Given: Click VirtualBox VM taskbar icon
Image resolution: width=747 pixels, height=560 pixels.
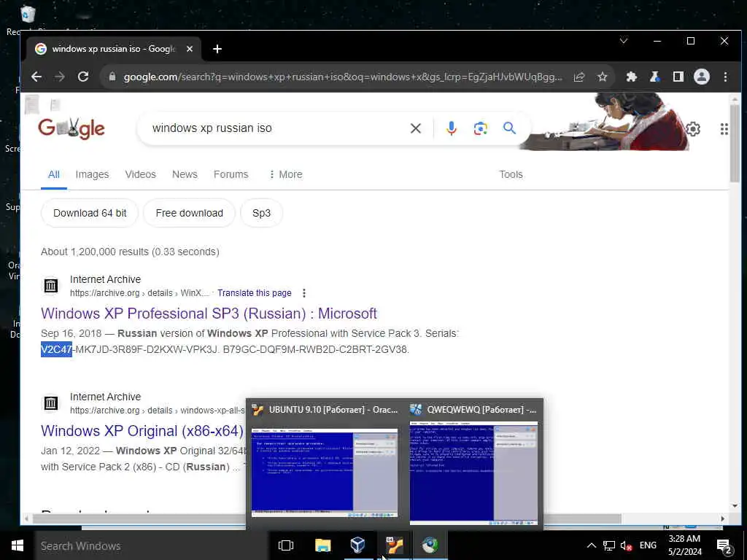Looking at the screenshot, I should (x=395, y=545).
